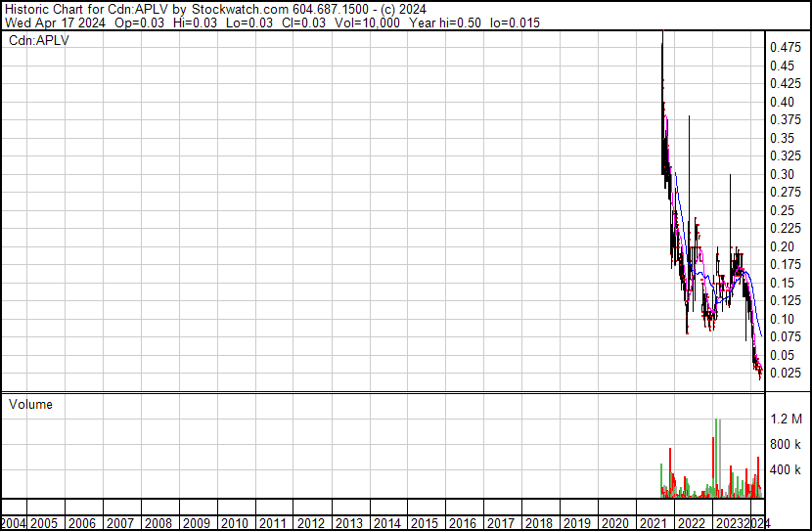812x531 pixels.
Task: Click the Cdn:APLV symbol label
Action: click(37, 40)
